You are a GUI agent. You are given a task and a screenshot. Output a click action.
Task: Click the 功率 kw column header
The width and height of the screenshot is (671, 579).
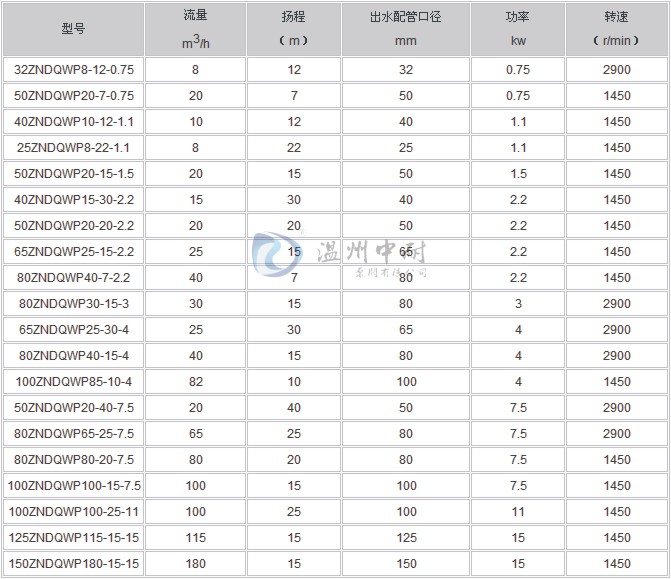click(x=517, y=29)
